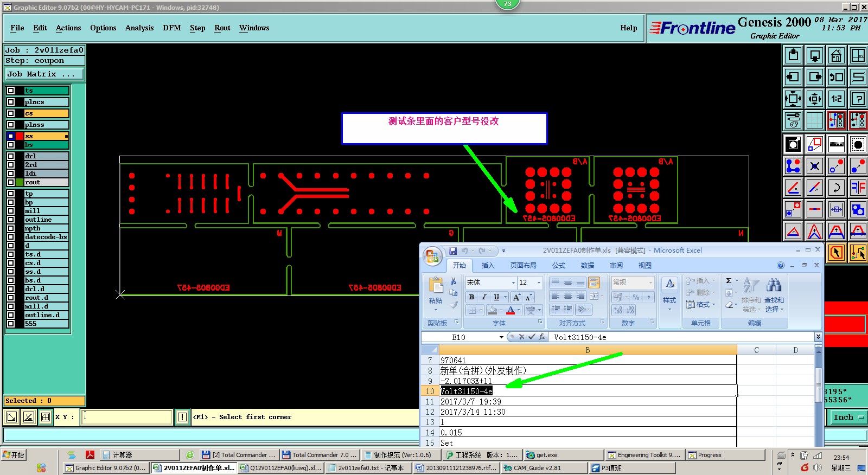
Task: Toggle the ts layer checkbox
Action: 11,91
